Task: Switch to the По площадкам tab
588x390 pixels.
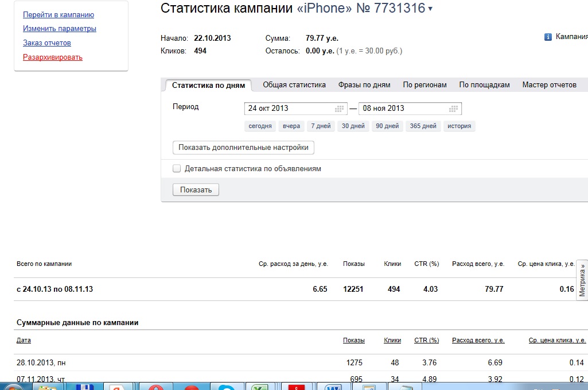Action: pos(484,85)
